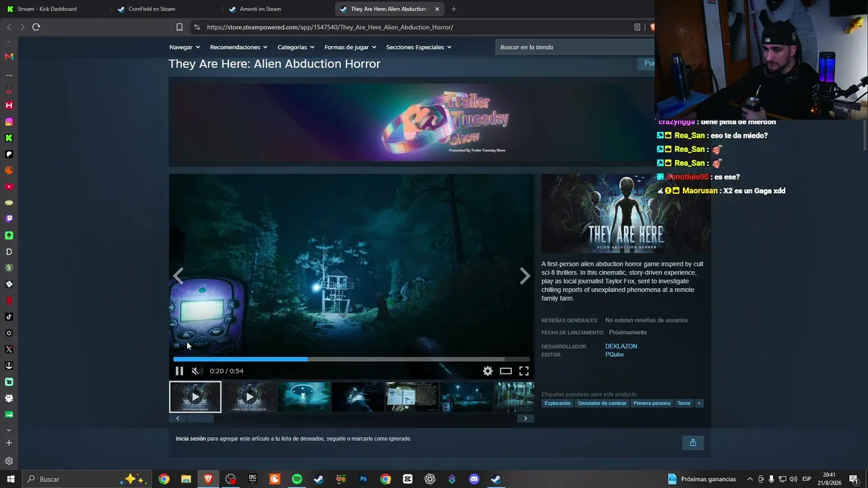Open Próximas ganancias taskbar widget
The image size is (868, 488).
click(x=702, y=479)
